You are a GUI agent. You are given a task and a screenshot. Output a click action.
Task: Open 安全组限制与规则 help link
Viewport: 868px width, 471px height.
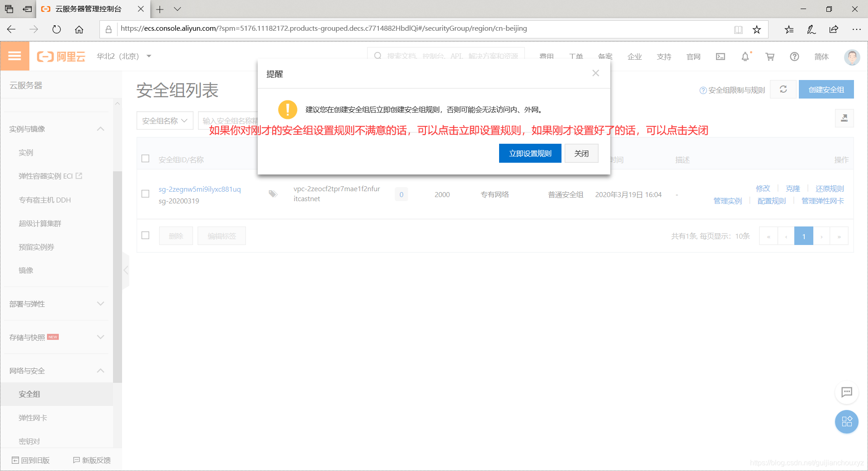click(x=732, y=90)
